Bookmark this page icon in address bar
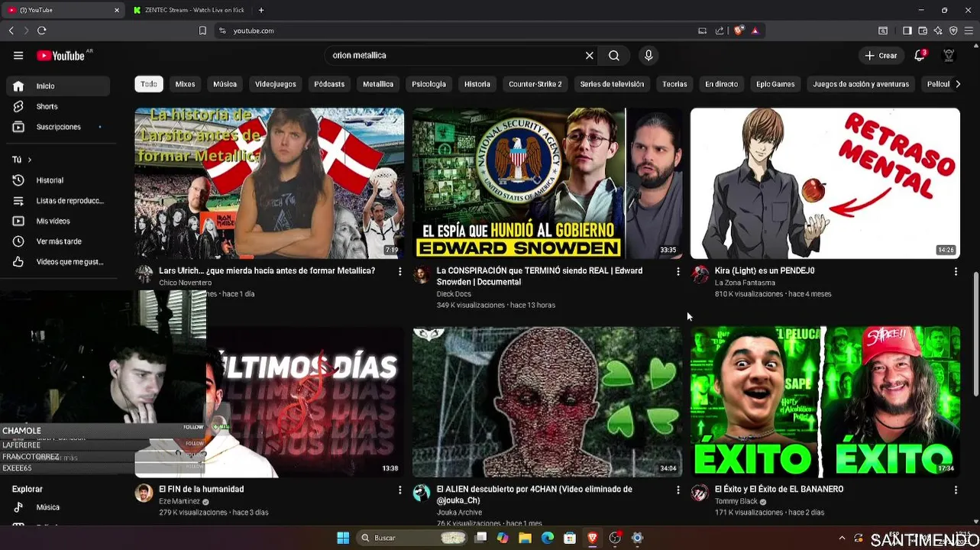Viewport: 980px width, 550px height. pos(202,31)
